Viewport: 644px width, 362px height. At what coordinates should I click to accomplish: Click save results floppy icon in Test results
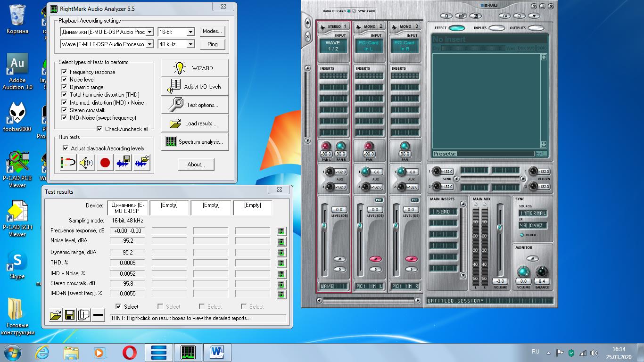(x=70, y=315)
